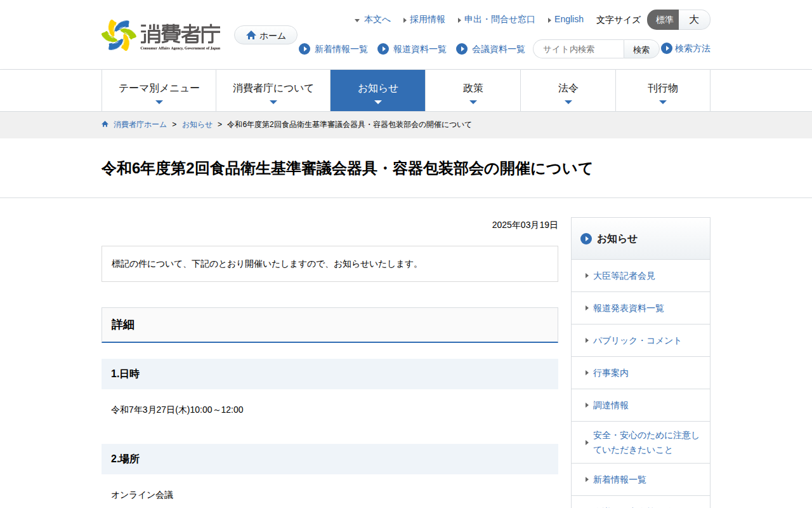This screenshot has height=508, width=812.
Task: Click お知らせ breadcrumb link
Action: (x=197, y=124)
